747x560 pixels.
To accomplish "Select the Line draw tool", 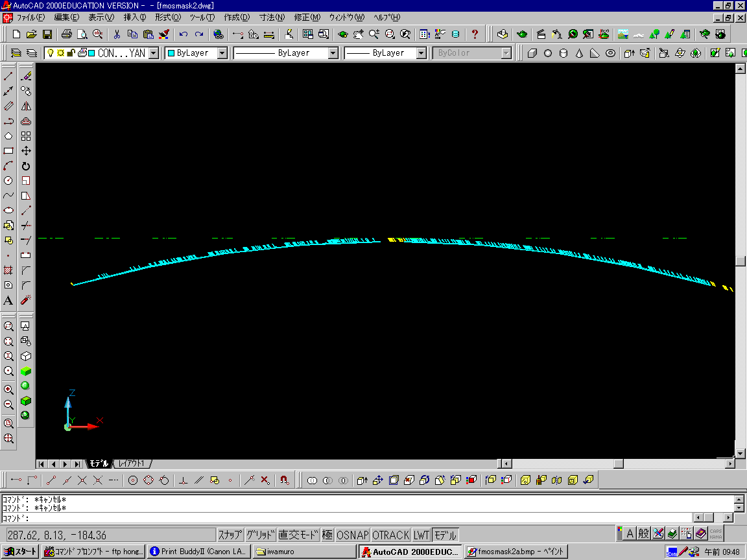I will 8,76.
